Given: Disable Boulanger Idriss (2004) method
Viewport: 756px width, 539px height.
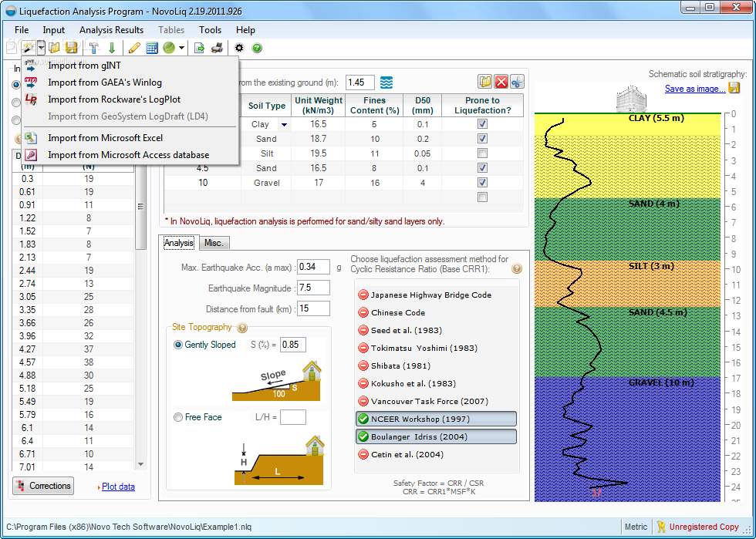Looking at the screenshot, I should (437, 436).
